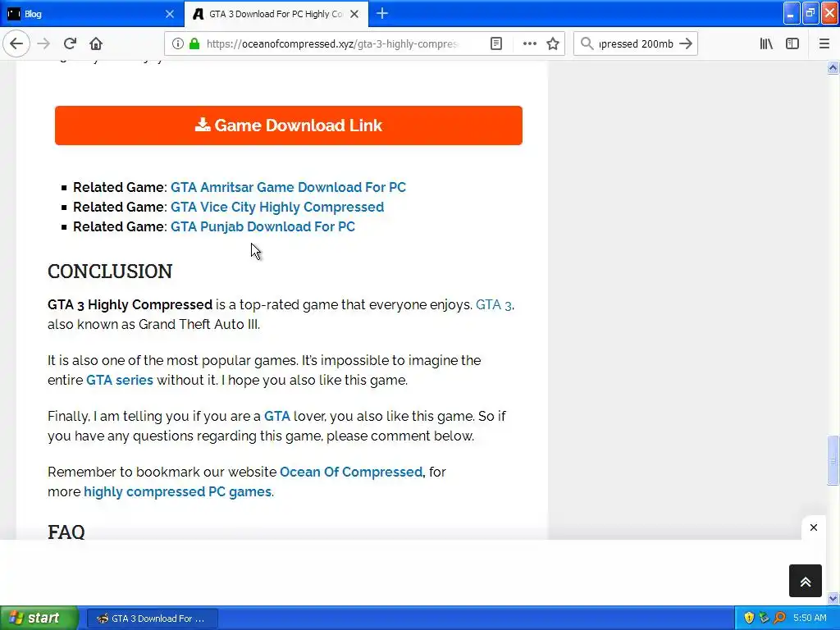This screenshot has height=630, width=840.
Task: Open the Library bookshelf icon
Action: click(766, 43)
